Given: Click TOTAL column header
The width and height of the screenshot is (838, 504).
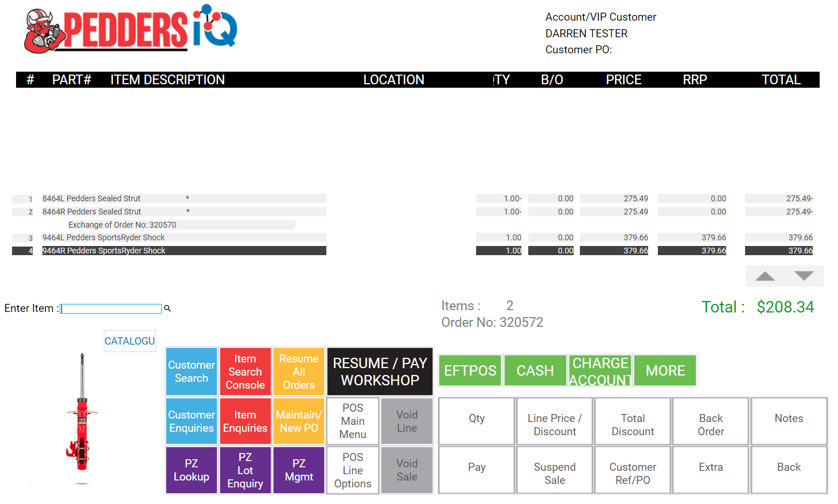Looking at the screenshot, I should (781, 80).
